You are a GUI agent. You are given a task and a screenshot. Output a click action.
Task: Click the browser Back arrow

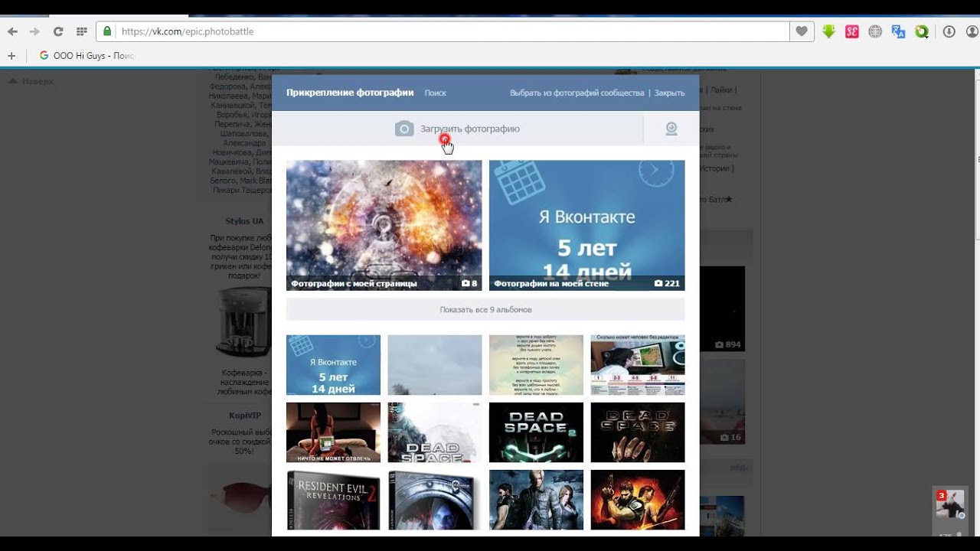12,31
